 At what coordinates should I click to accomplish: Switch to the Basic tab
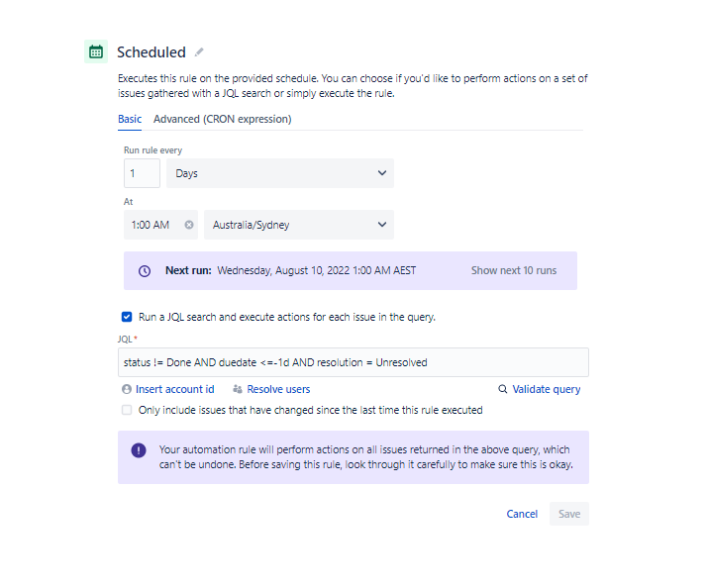pos(130,120)
